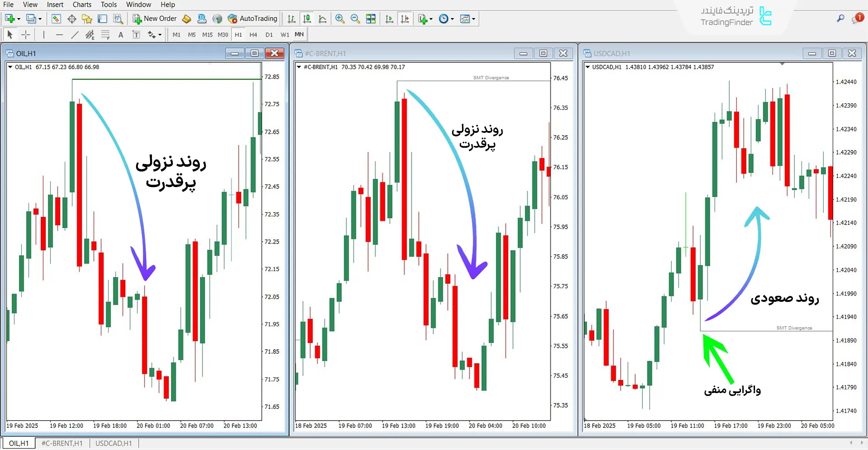This screenshot has width=868, height=450.
Task: Click the Zoom Out magnifier icon
Action: 355,19
